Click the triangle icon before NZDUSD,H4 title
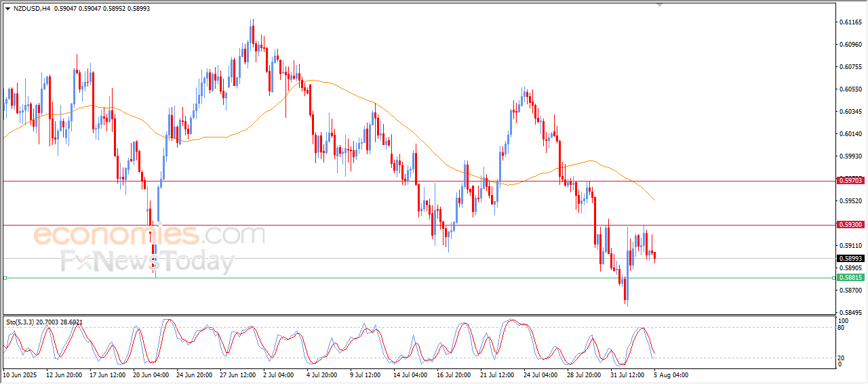 pos(7,9)
